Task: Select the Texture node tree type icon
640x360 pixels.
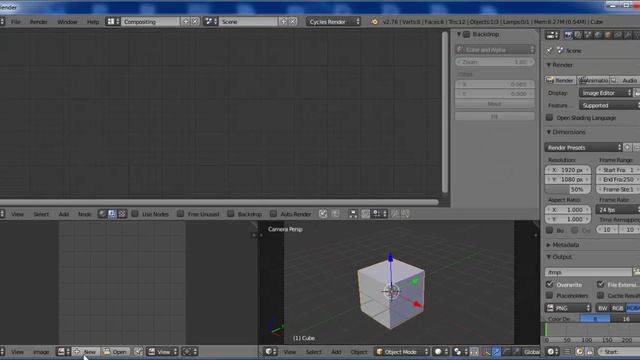Action: [x=122, y=214]
